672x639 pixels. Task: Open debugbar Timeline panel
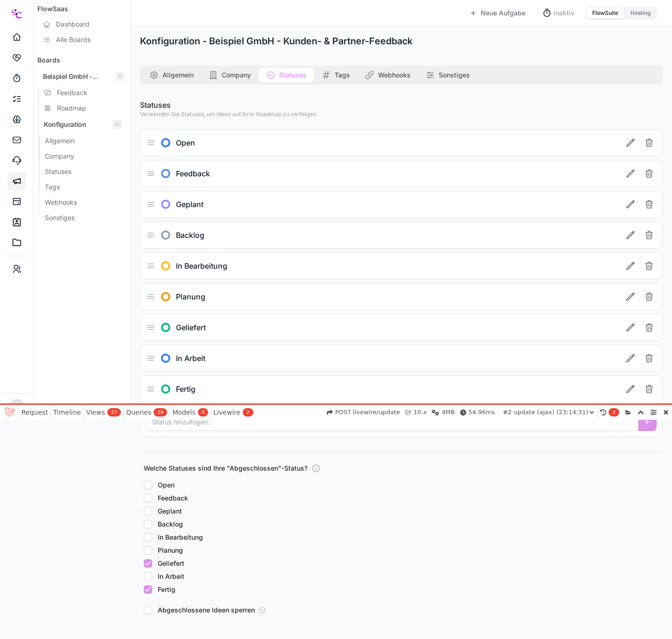click(x=67, y=412)
